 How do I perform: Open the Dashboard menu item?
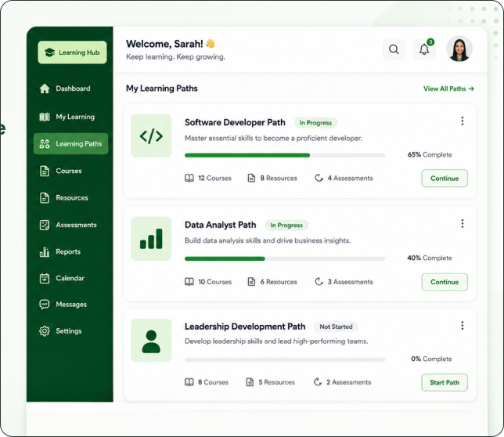click(65, 88)
